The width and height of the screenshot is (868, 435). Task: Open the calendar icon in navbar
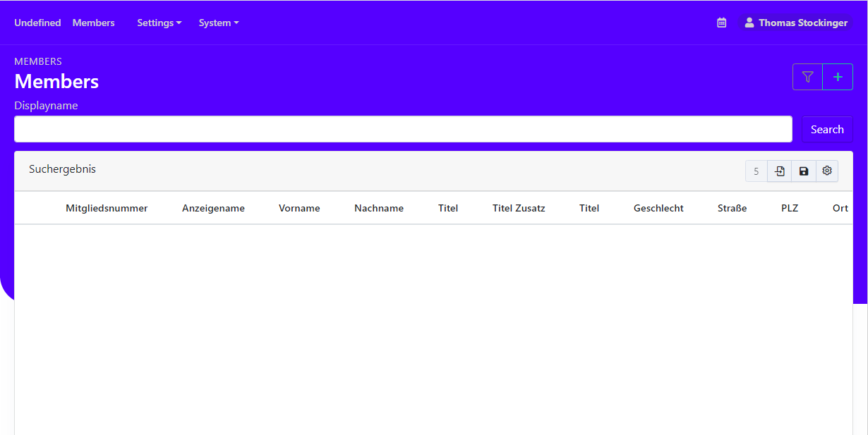point(721,23)
